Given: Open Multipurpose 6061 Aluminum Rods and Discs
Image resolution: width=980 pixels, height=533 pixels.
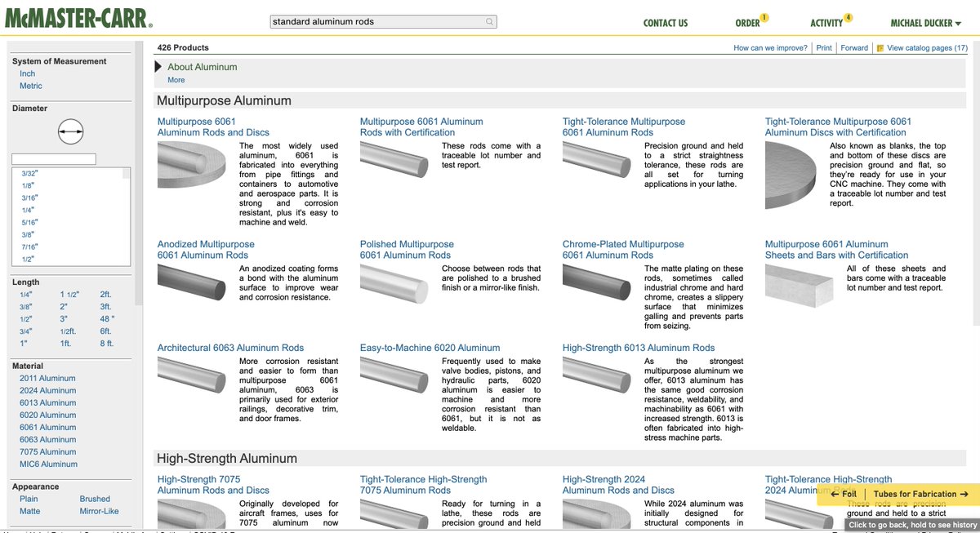Looking at the screenshot, I should tap(213, 127).
